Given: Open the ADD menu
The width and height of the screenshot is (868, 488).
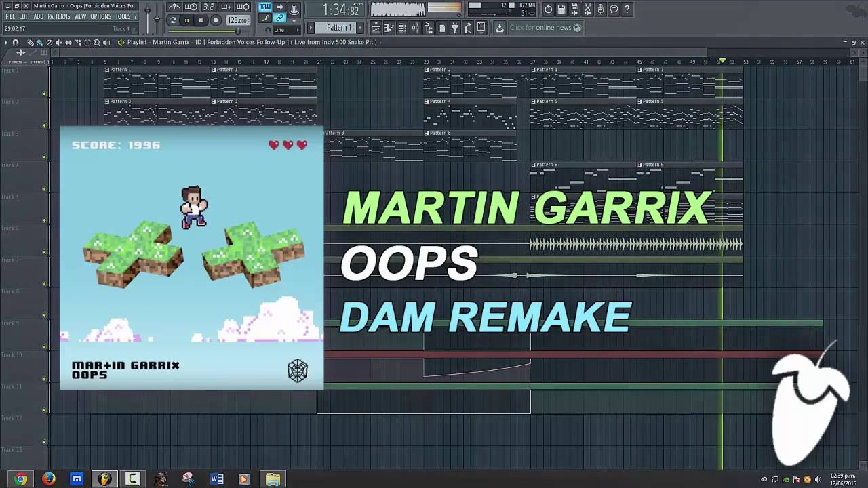Looking at the screenshot, I should [39, 16].
